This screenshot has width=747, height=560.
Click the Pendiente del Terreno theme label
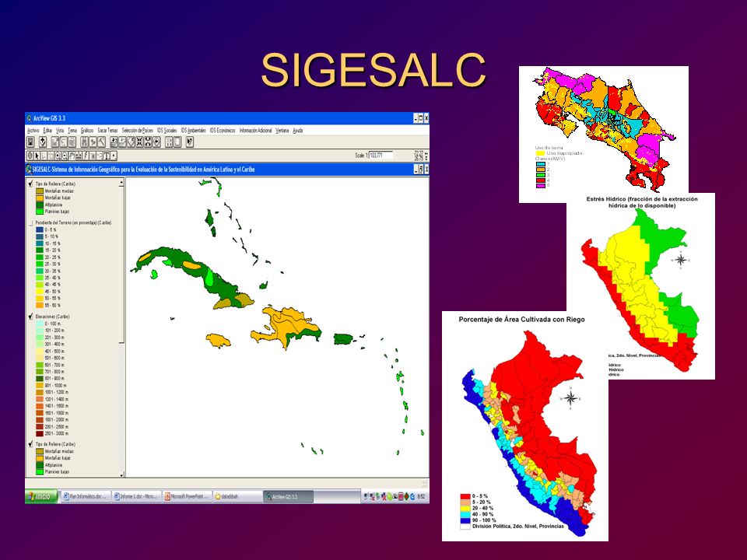pyautogui.click(x=73, y=222)
